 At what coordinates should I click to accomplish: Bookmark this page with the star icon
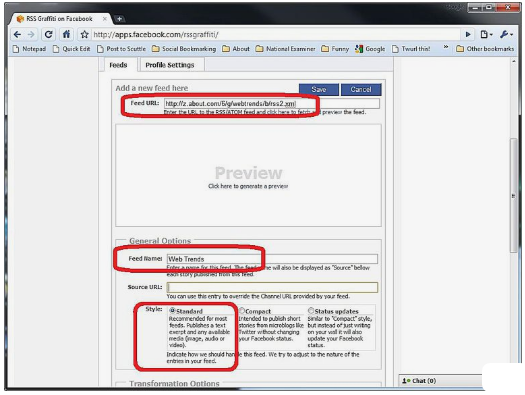[x=84, y=34]
